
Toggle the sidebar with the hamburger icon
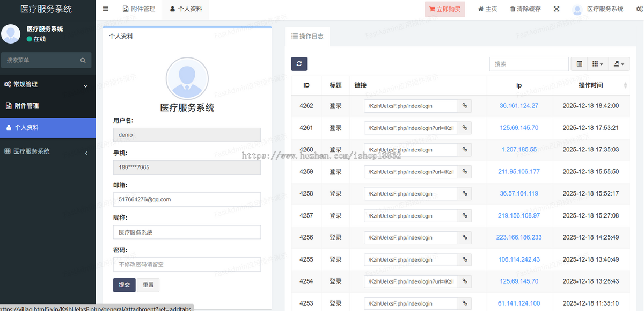(105, 9)
